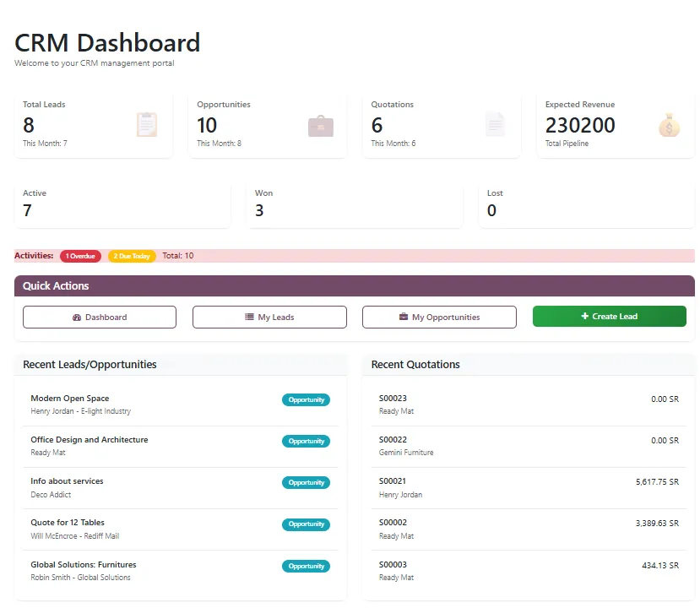Click the green Create Lead button

pos(609,316)
